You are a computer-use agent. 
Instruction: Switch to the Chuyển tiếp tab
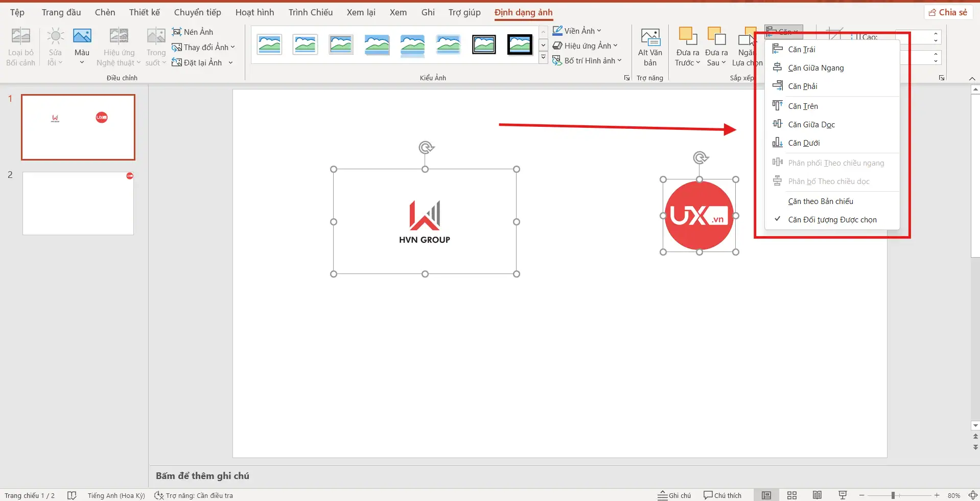198,12
